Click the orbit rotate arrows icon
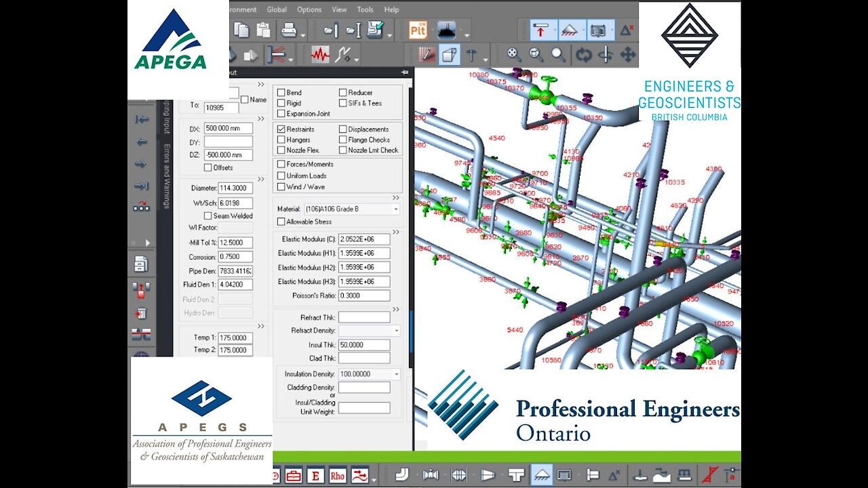 click(x=583, y=54)
